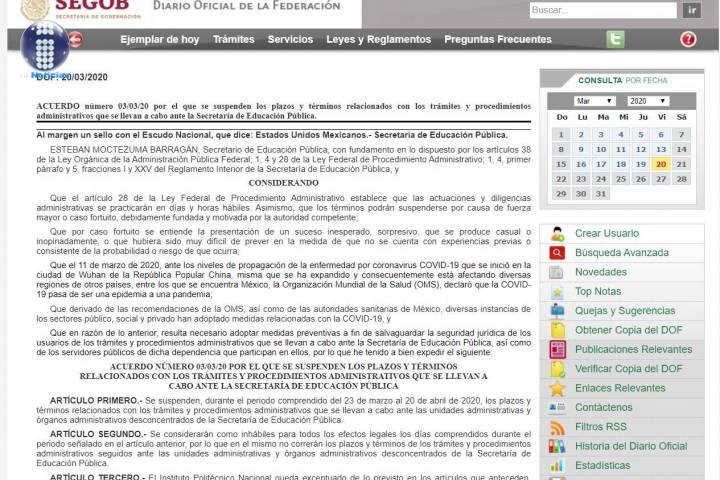This screenshot has width=720, height=480.
Task: Click the Quejas y Sugerencias link
Action: [625, 311]
